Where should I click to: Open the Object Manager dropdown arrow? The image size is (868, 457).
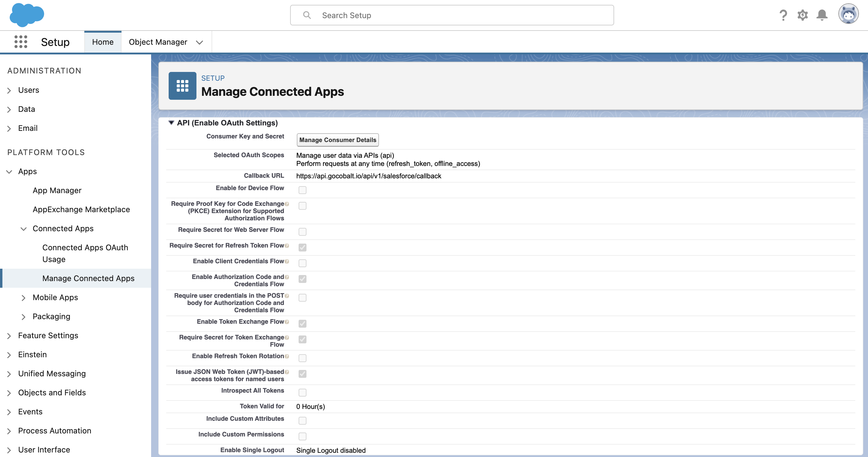199,42
